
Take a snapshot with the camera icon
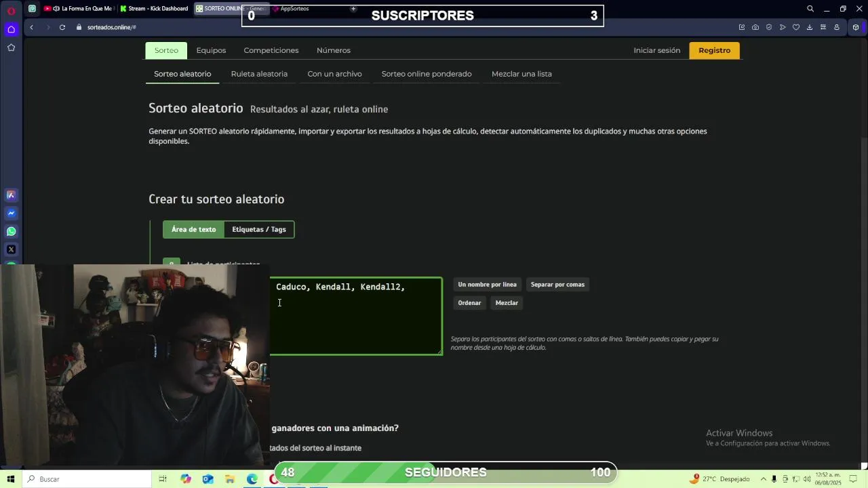point(755,27)
